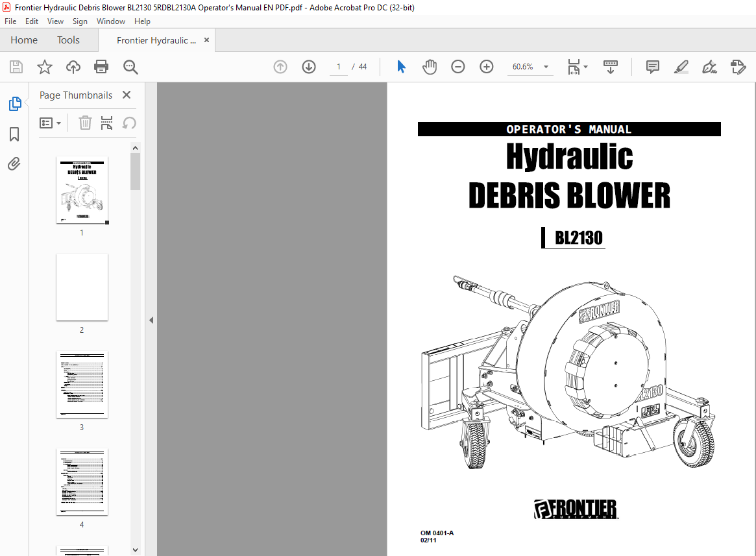Delete selected page with trash icon

click(85, 123)
